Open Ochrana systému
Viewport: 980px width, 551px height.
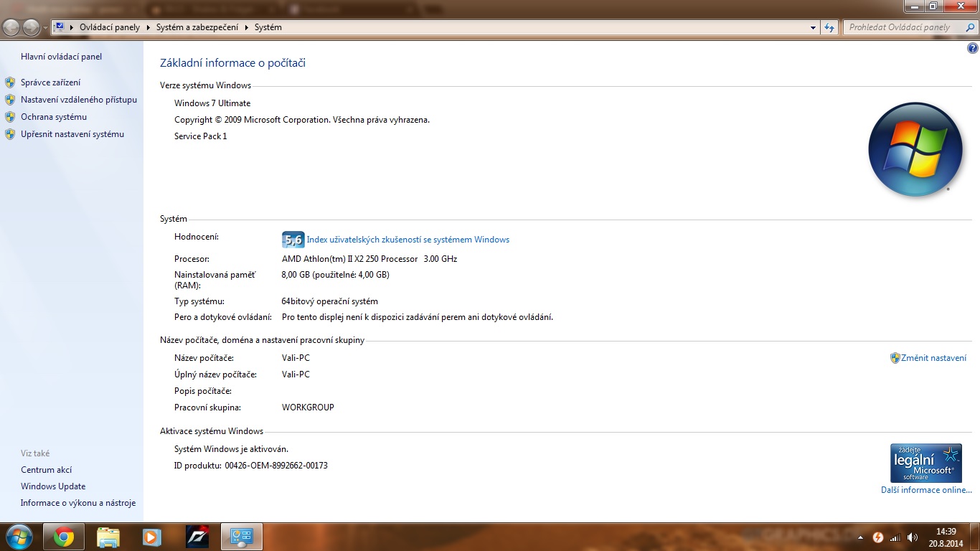54,117
